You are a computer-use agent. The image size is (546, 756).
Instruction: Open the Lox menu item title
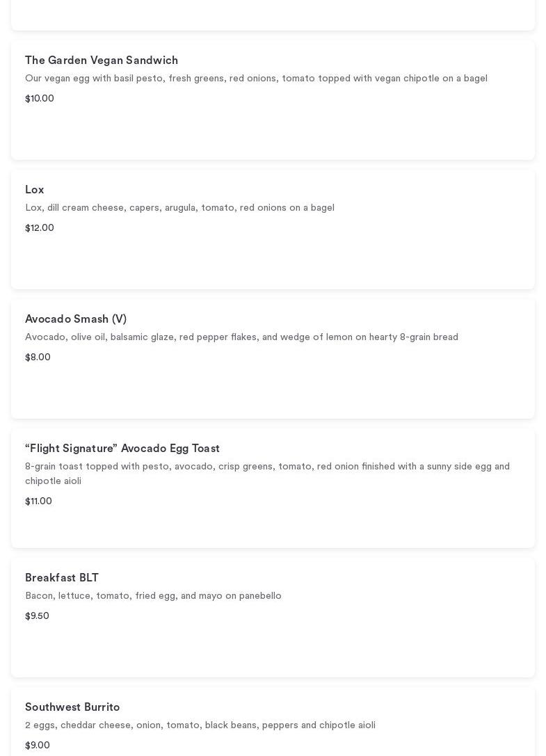pos(35,190)
